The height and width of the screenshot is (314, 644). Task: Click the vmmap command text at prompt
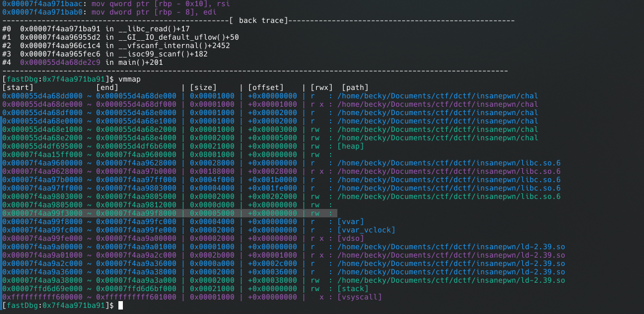click(130, 79)
